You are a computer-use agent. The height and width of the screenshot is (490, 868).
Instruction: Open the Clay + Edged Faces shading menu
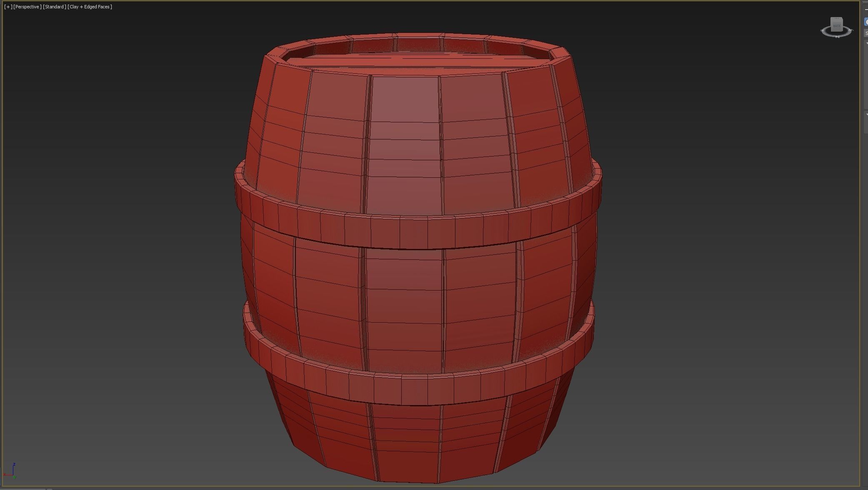(x=90, y=7)
